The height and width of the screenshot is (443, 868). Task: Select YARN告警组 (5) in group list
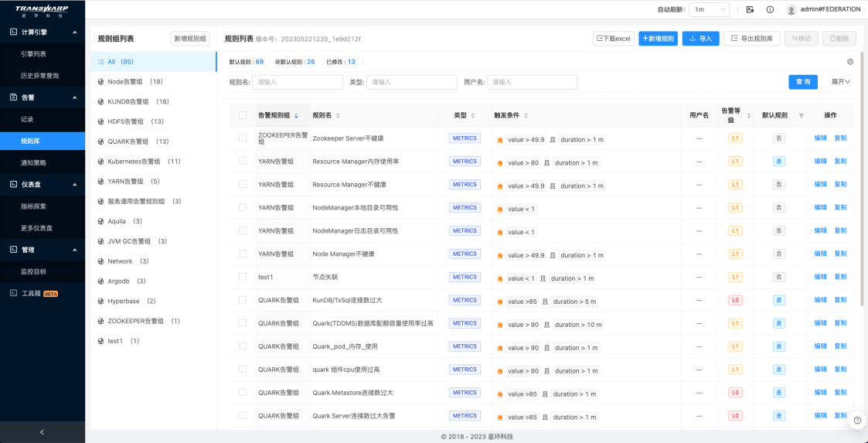click(154, 181)
